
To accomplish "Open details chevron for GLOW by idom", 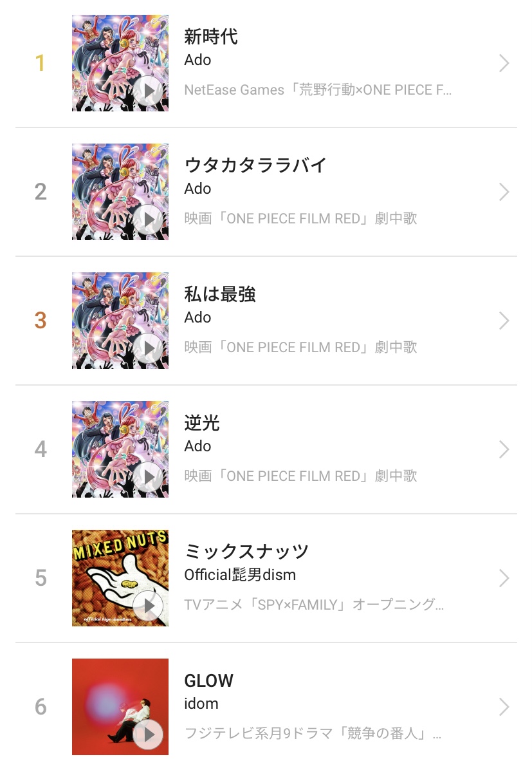I will point(504,707).
